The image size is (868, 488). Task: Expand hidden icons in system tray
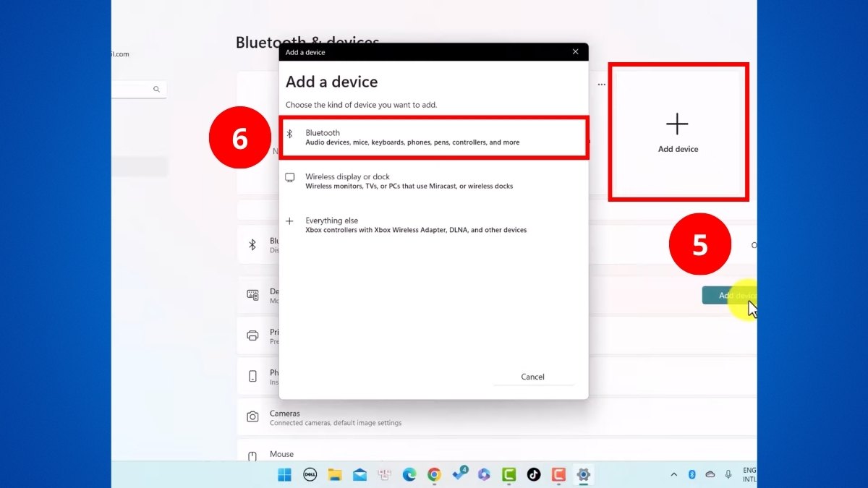[x=673, y=475]
